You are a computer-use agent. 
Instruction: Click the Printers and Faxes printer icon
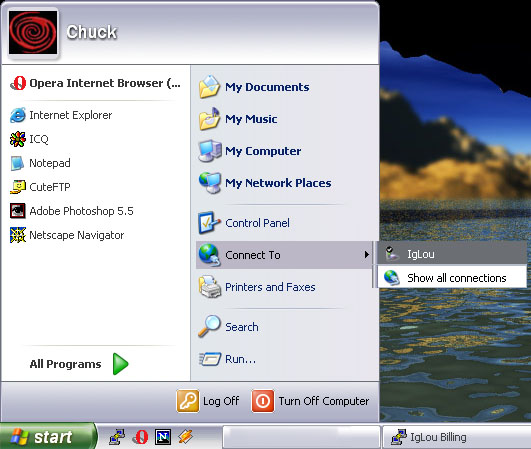210,287
